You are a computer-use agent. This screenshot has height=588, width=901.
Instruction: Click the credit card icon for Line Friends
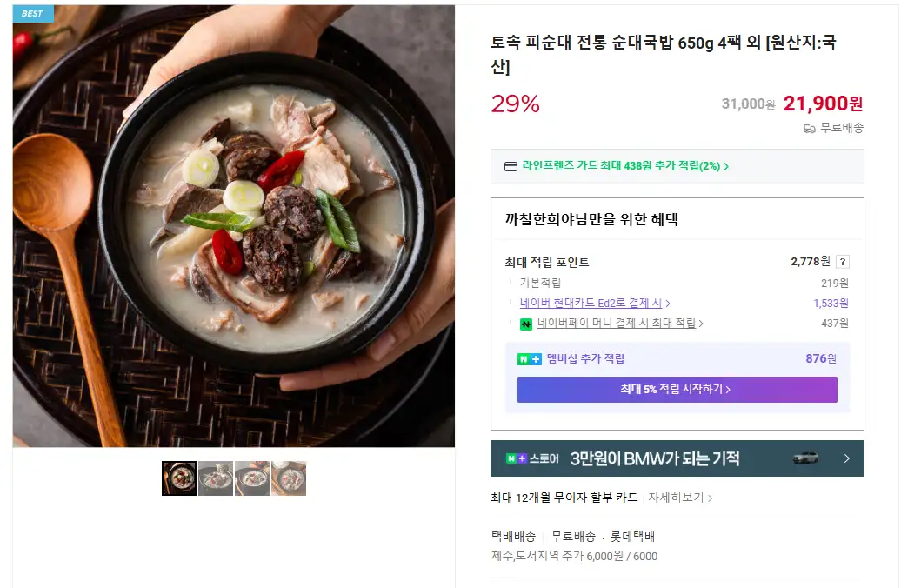(511, 166)
